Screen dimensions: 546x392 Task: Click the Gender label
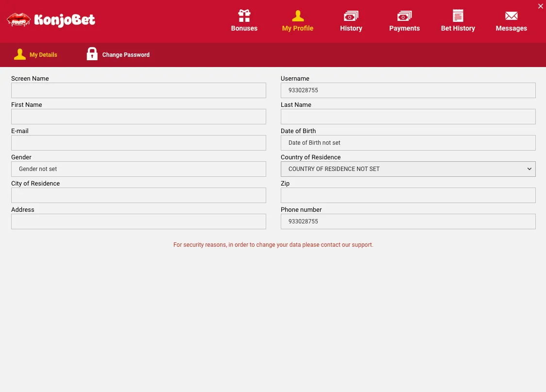click(21, 157)
